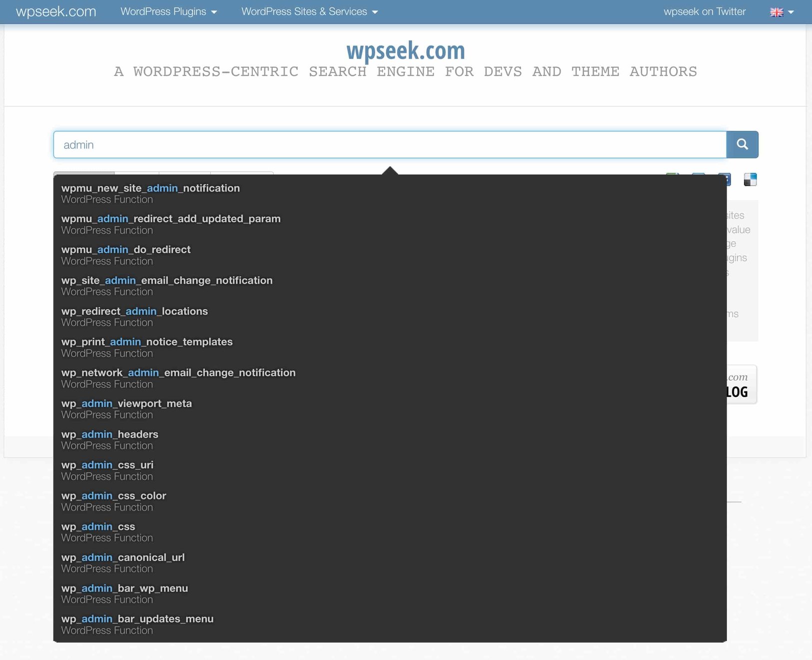Follow the wpseek on Twitter link
This screenshot has width=812, height=660.
705,11
